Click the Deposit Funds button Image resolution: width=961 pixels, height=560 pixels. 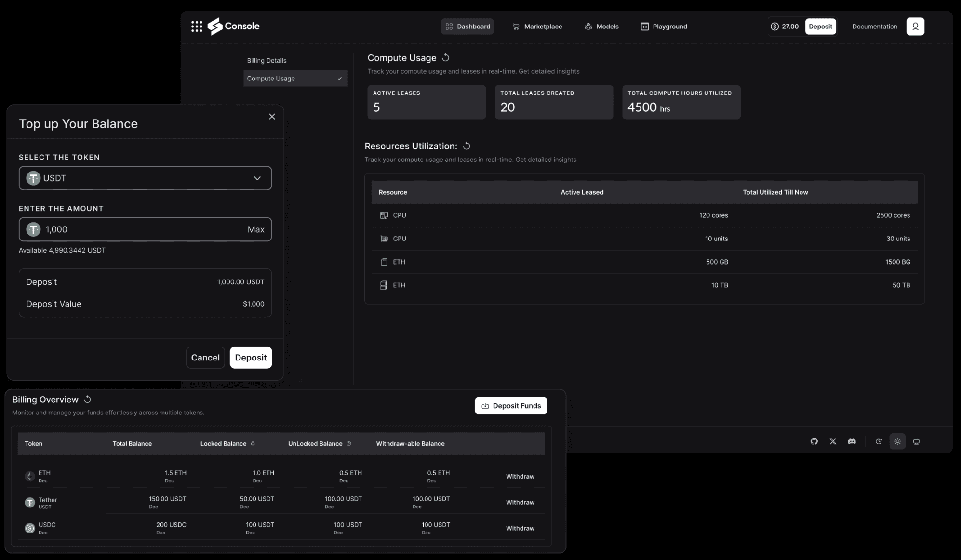pyautogui.click(x=511, y=406)
